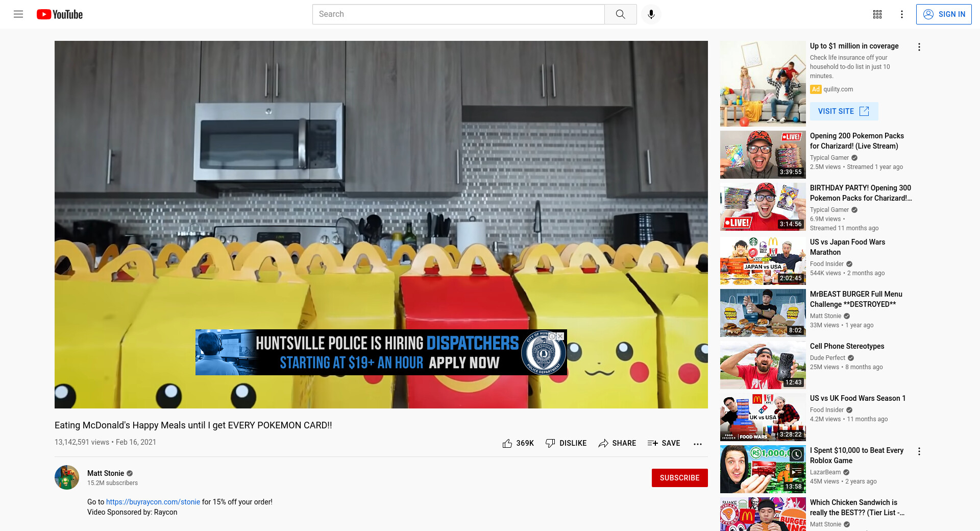Click the DISLIKE thumbs-down button
Image resolution: width=980 pixels, height=531 pixels.
pos(566,443)
